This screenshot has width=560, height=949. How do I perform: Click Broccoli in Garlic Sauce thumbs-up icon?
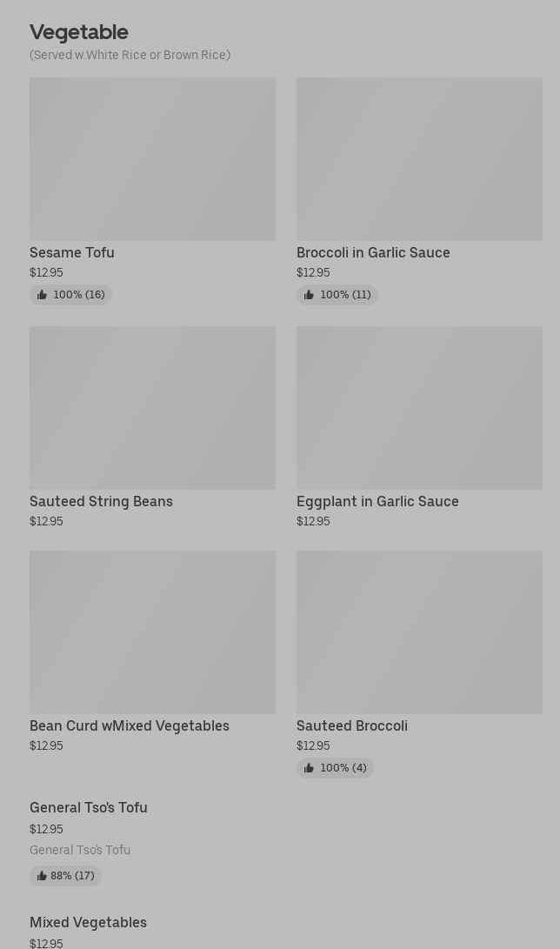coord(309,295)
